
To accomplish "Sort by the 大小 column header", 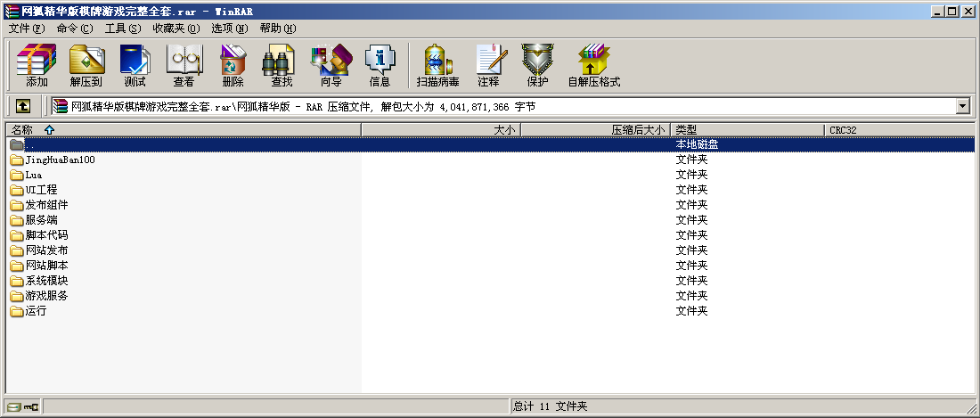I will click(441, 130).
